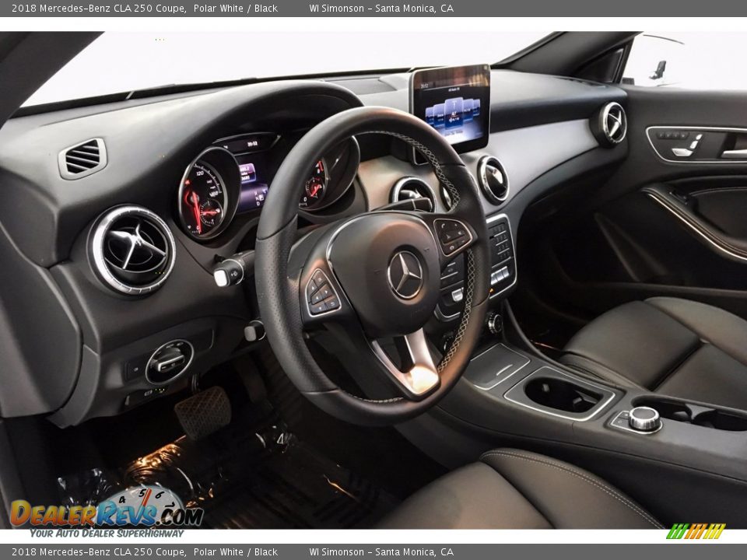Click "2018 Mercedes-Benz CLA 250 Coupe" in bottom caption
This screenshot has width=747, height=560.
(98, 552)
